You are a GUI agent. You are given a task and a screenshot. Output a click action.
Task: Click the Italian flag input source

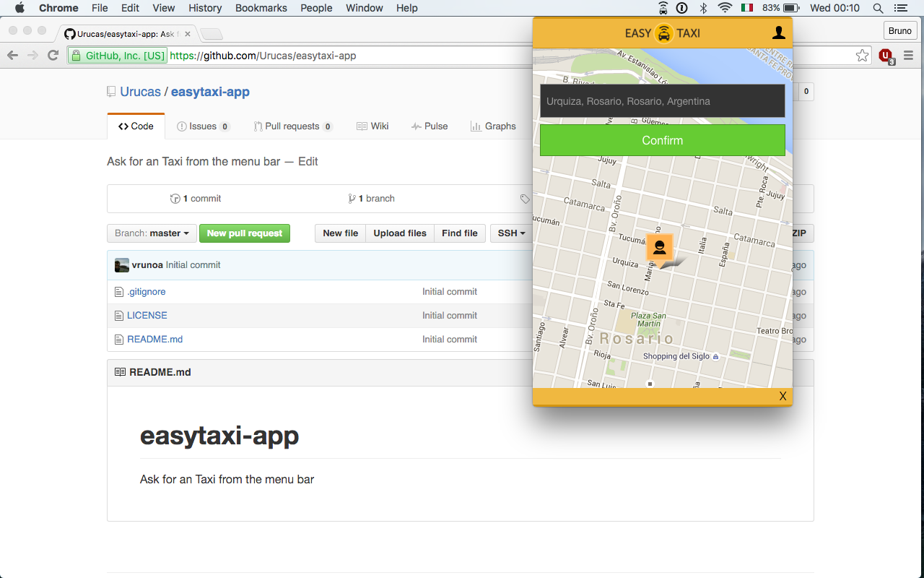click(747, 8)
